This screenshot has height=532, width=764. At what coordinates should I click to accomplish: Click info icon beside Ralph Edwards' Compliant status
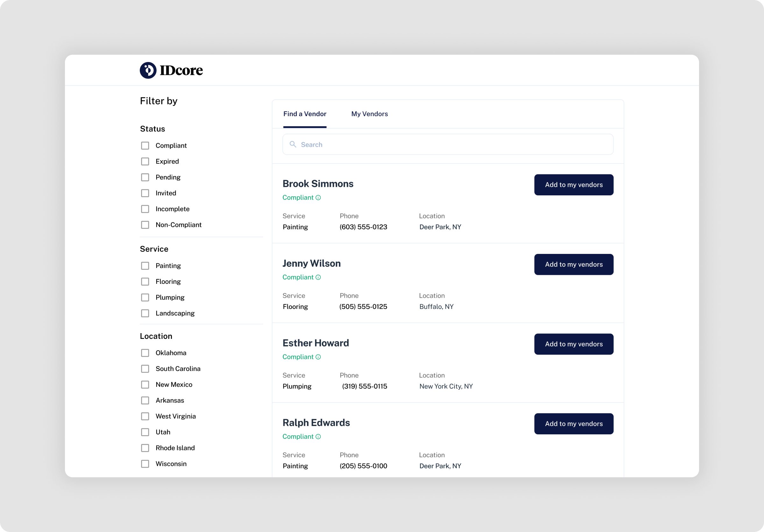pos(318,437)
